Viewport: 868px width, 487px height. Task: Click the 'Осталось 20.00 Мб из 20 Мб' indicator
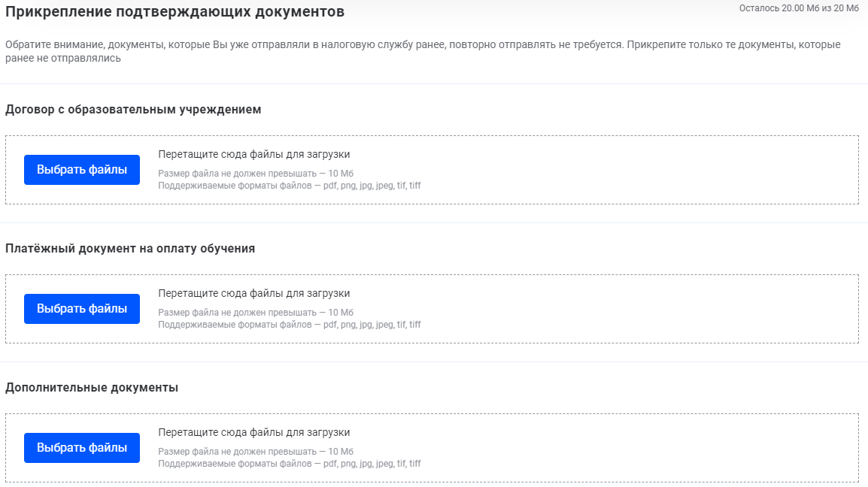click(x=798, y=8)
